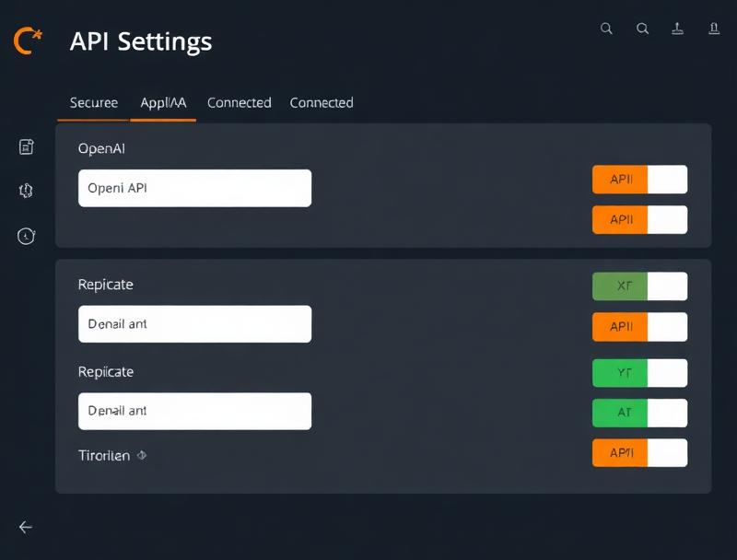The height and width of the screenshot is (560, 737).
Task: Open the history clock icon in the sidebar
Action: pyautogui.click(x=26, y=236)
